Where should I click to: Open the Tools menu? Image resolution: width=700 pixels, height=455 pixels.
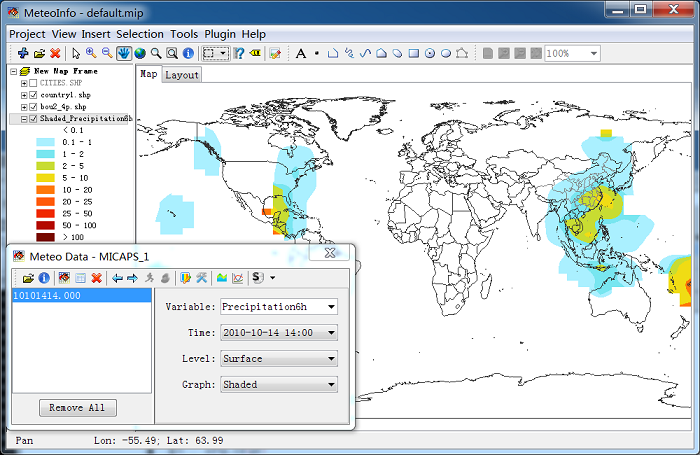[184, 34]
